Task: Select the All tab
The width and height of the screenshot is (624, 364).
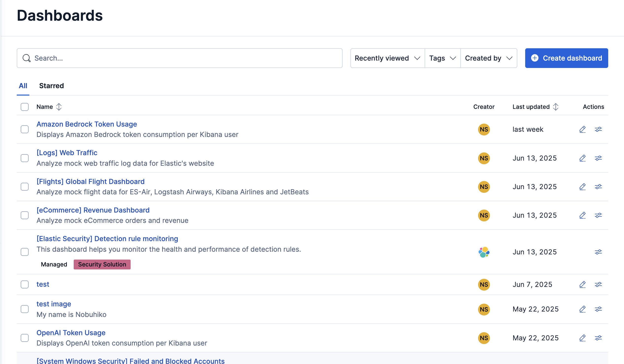Action: tap(23, 86)
